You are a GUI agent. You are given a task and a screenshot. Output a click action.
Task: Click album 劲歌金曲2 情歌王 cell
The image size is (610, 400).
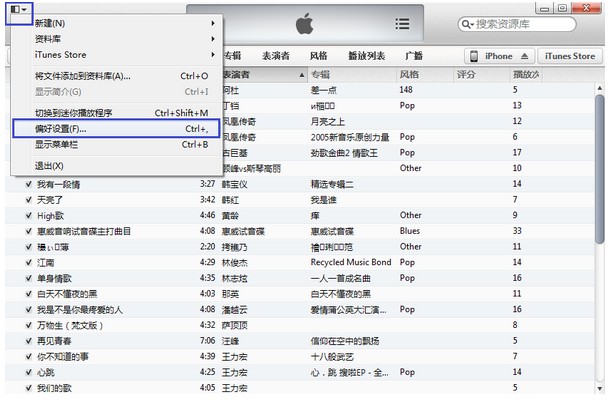coord(344,153)
